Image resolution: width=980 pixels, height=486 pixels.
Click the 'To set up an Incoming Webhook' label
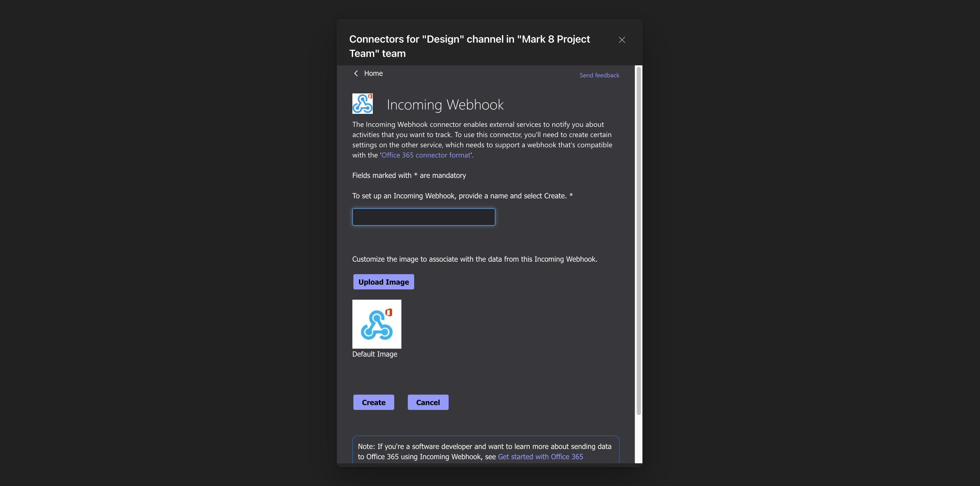pyautogui.click(x=462, y=196)
